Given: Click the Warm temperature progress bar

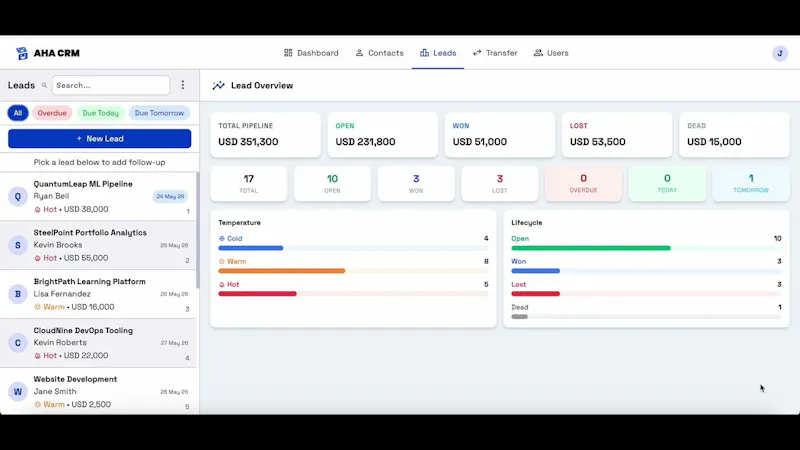Looking at the screenshot, I should [353, 271].
